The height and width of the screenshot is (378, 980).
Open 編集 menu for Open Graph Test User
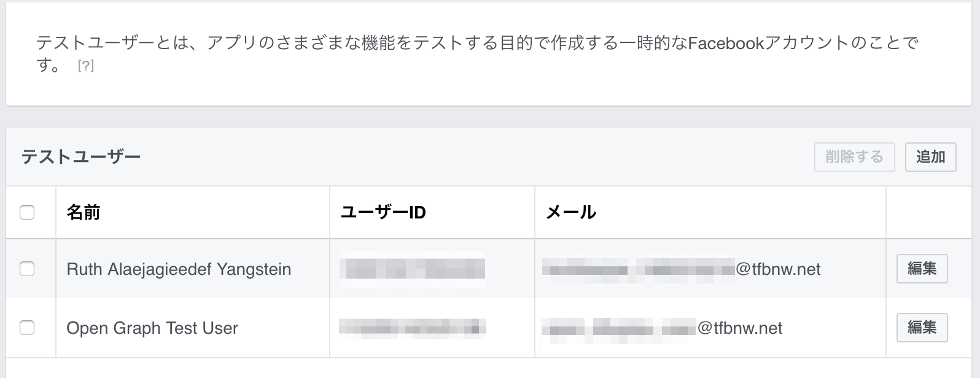point(922,328)
